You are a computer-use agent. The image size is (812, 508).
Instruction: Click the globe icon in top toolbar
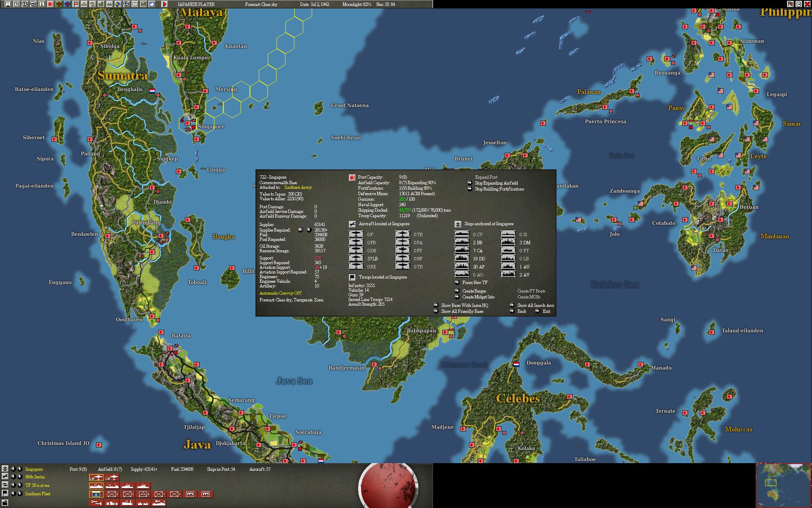[x=118, y=4]
